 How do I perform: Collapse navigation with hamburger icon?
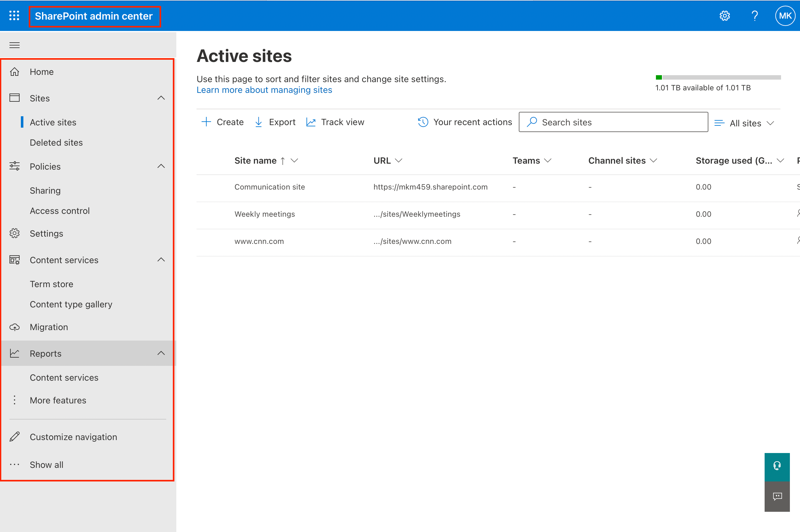14,45
